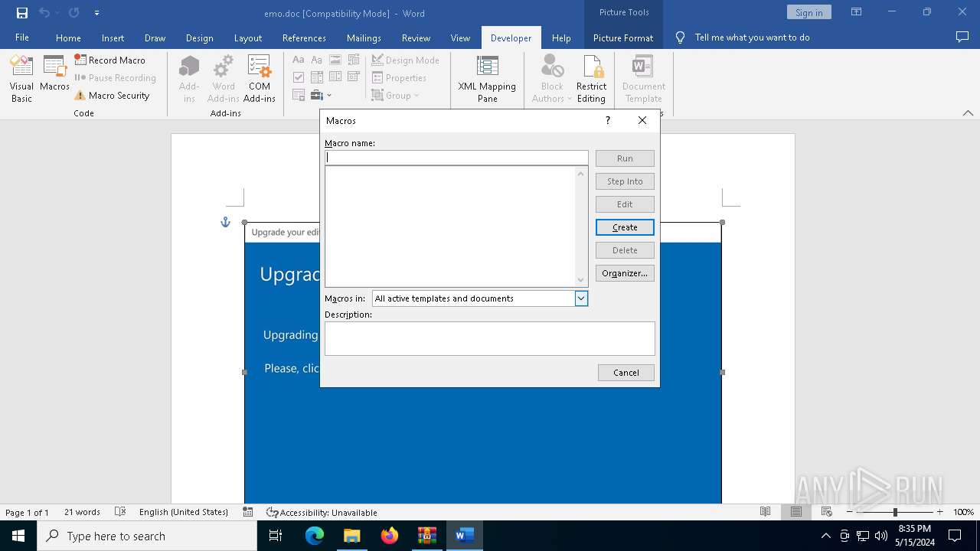Insert Date Picker content control

[354, 77]
